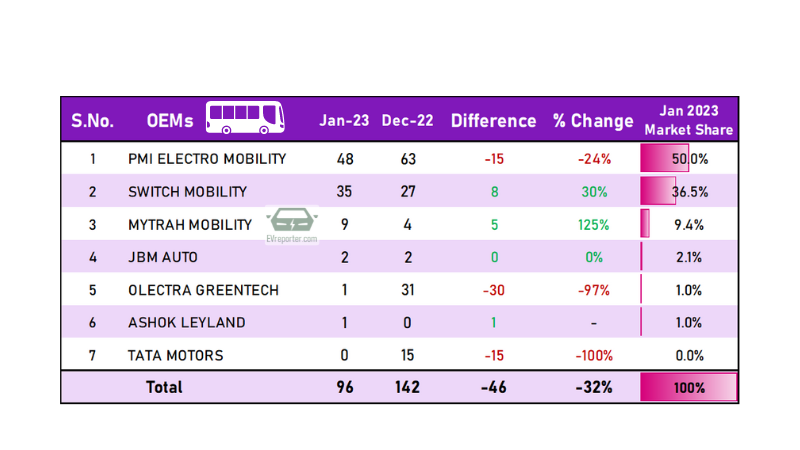Viewport: 800px width, 450px height.
Task: Select the OLECTRA GREENTECH cell
Action: coord(203,290)
